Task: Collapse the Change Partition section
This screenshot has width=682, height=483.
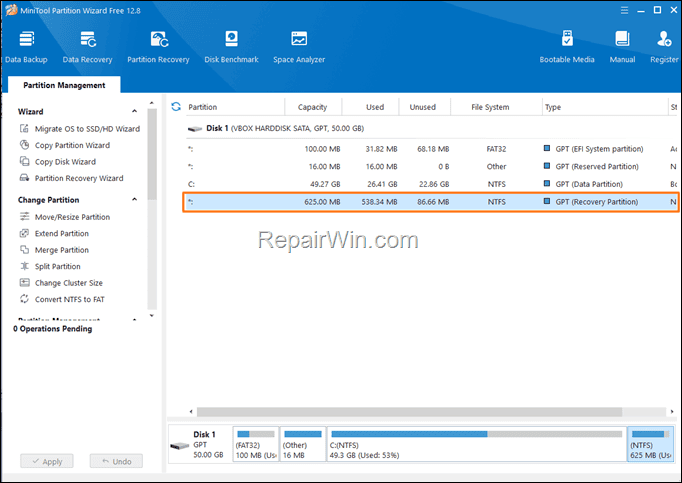Action: (x=134, y=199)
